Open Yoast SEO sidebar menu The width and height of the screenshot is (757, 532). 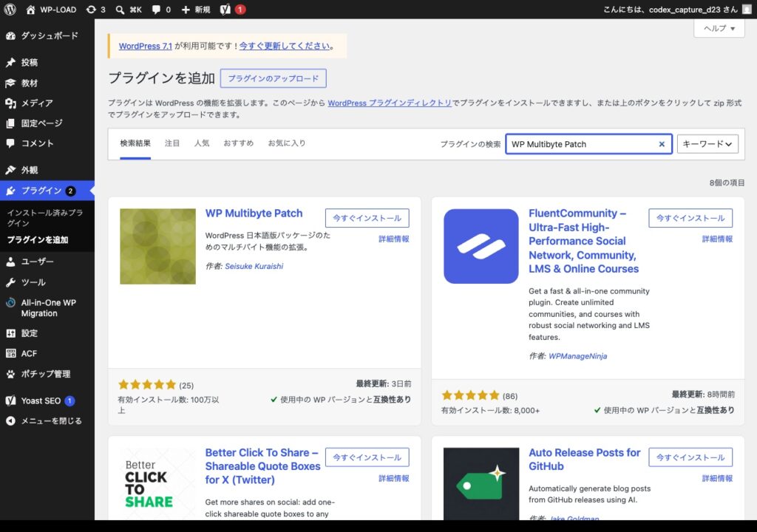click(47, 400)
